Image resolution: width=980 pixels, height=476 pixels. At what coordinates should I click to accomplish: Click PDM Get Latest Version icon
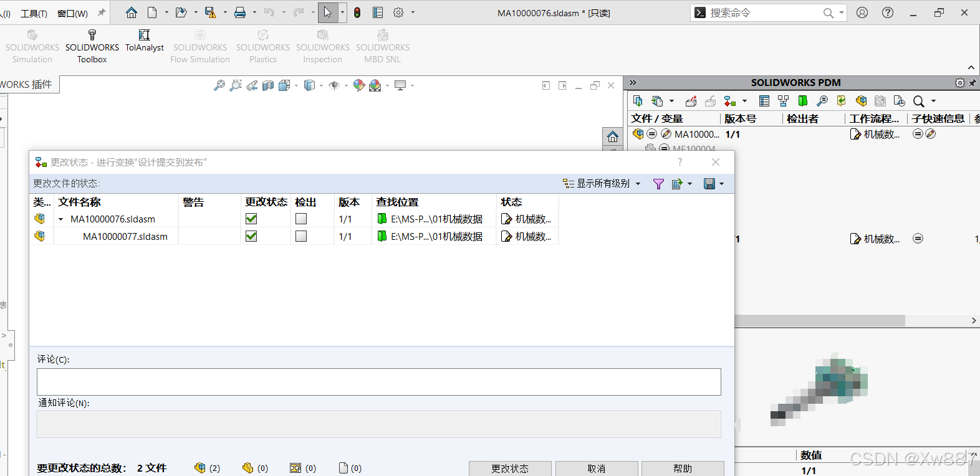coord(638,101)
